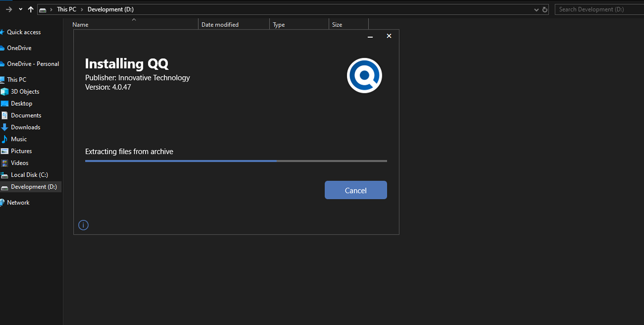Select Local Disk (C:) drive
This screenshot has width=644, height=325.
tap(29, 175)
